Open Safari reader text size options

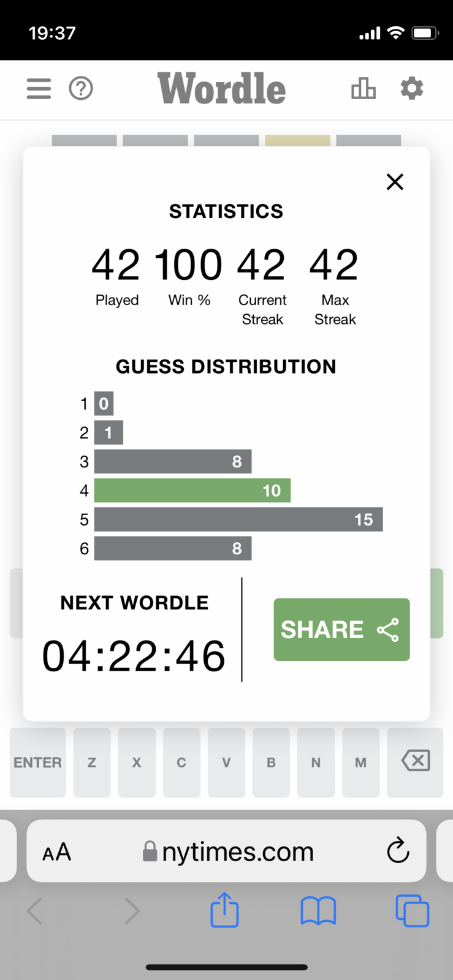click(57, 852)
